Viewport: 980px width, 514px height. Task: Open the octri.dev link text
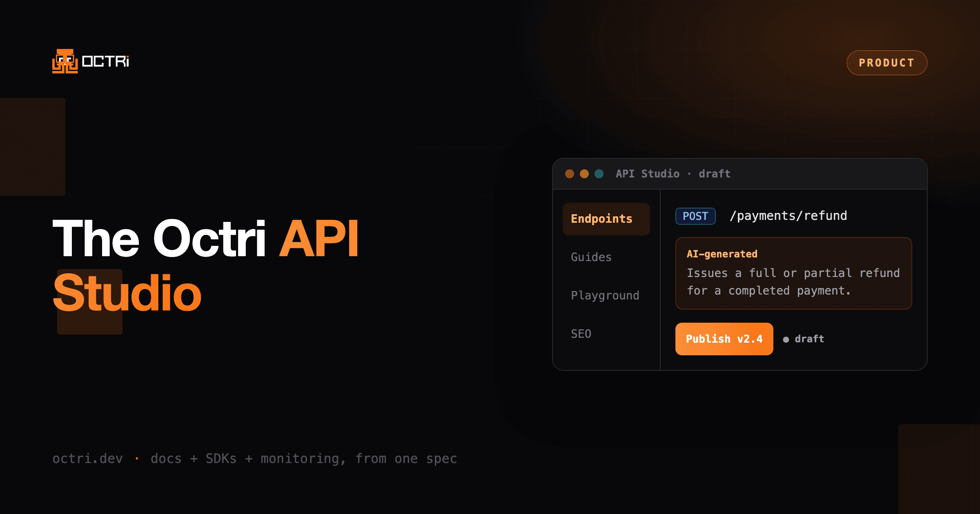coord(88,459)
